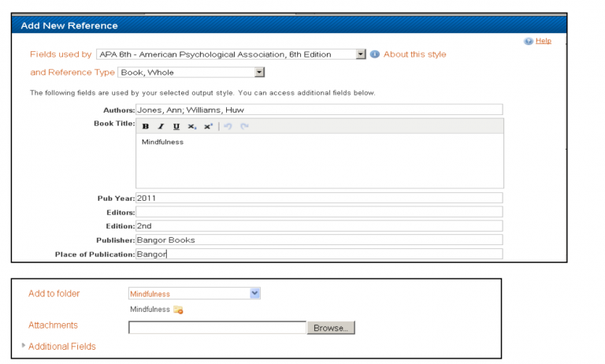Viewport: 605px width, 364px height.
Task: Click the Help question mark icon
Action: (x=529, y=41)
